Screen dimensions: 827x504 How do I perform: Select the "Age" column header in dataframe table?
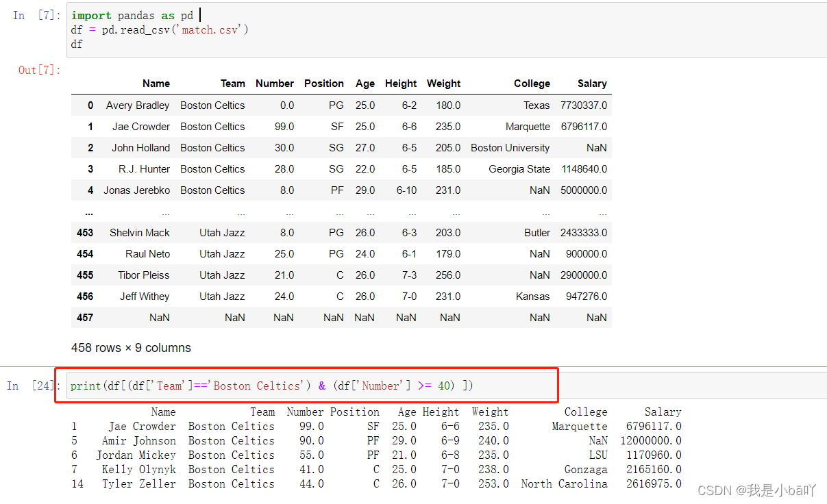click(x=365, y=84)
